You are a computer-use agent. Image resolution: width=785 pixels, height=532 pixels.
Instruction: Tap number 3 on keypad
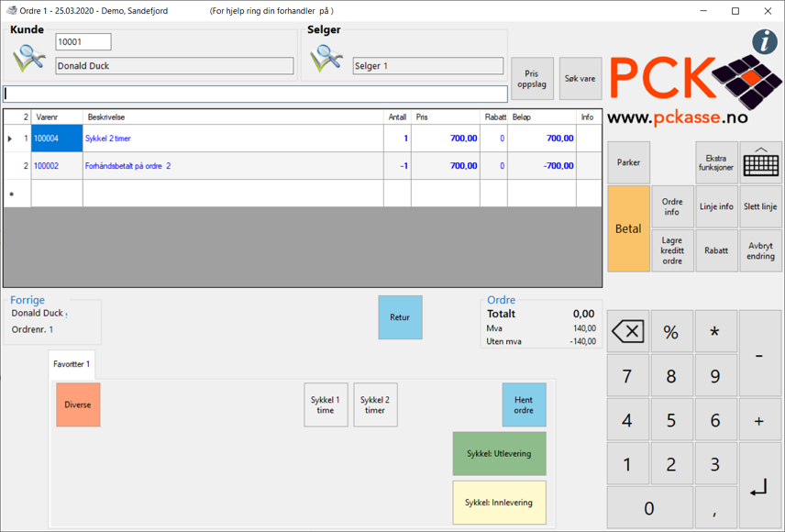point(716,464)
